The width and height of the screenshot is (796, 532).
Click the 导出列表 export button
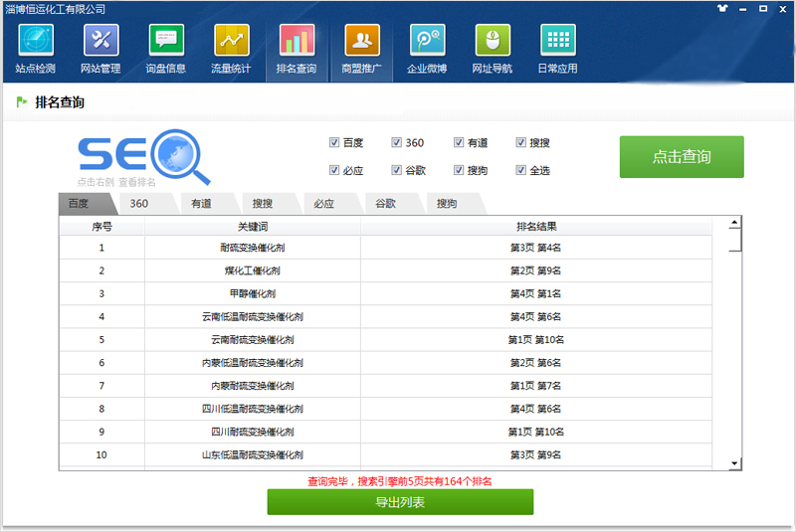click(x=400, y=502)
